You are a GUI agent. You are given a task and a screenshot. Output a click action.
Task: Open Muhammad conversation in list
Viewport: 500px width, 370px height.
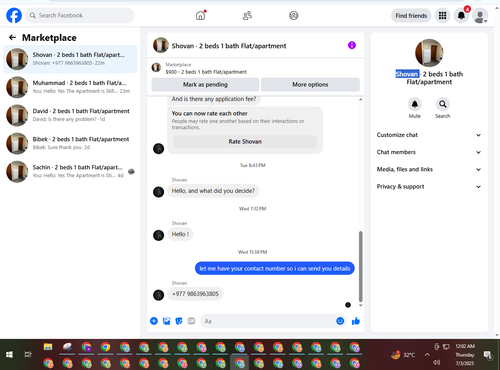pos(70,87)
